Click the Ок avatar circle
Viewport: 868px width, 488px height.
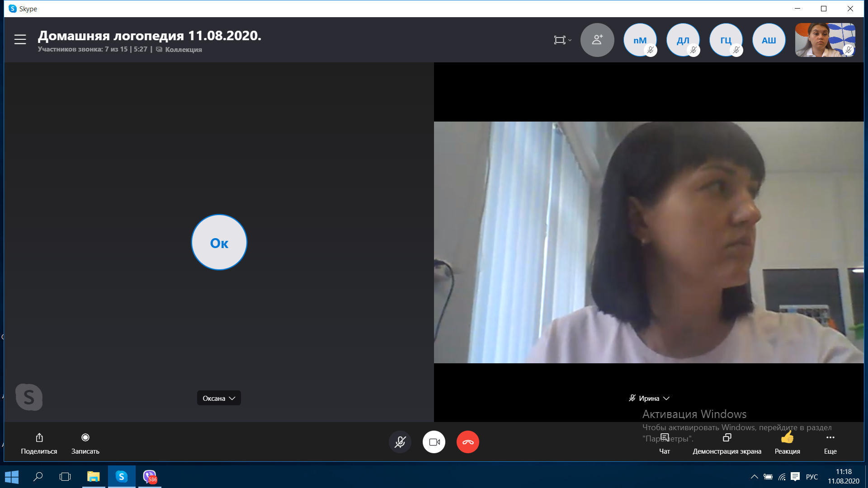coord(219,242)
